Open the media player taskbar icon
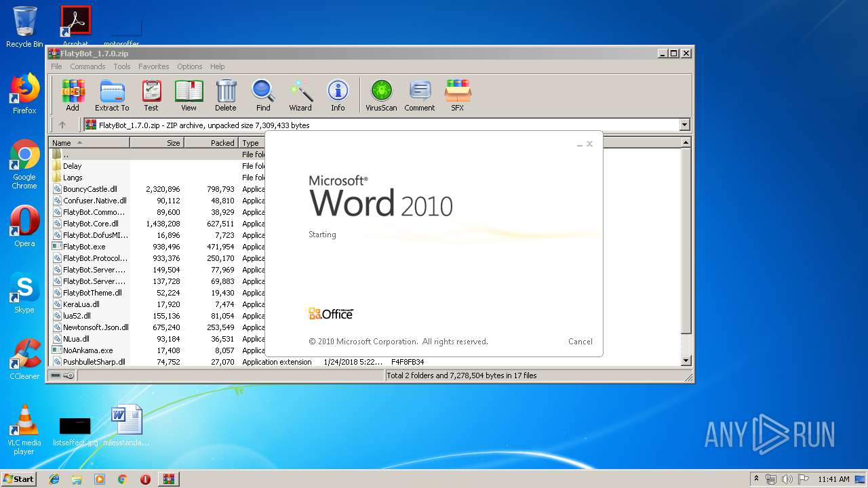 pos(100,479)
